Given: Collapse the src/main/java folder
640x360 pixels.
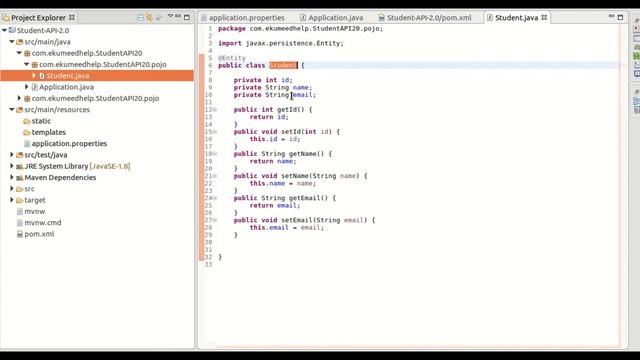Looking at the screenshot, I should pyautogui.click(x=12, y=42).
